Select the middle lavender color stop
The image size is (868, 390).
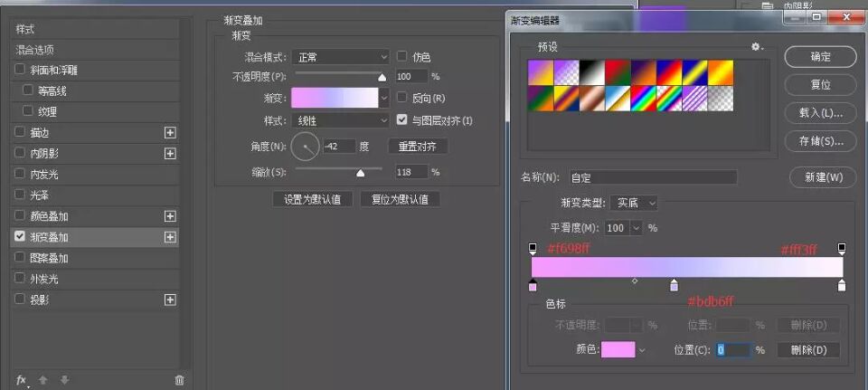point(674,285)
